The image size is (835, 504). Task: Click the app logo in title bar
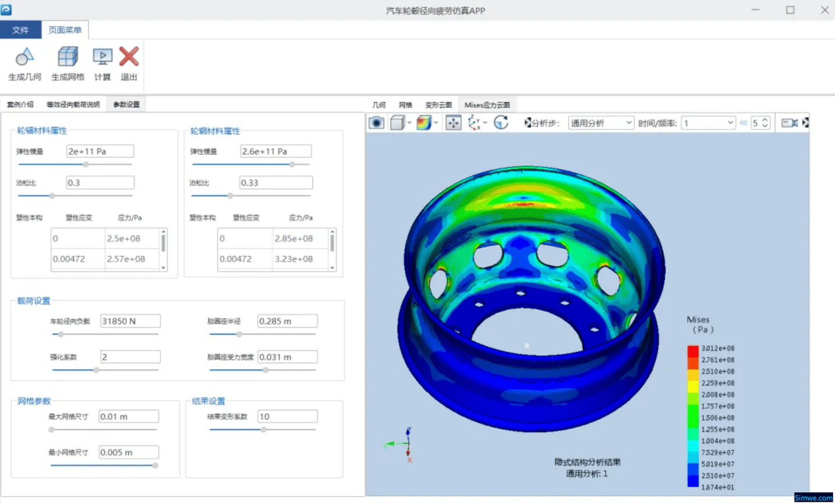point(6,10)
